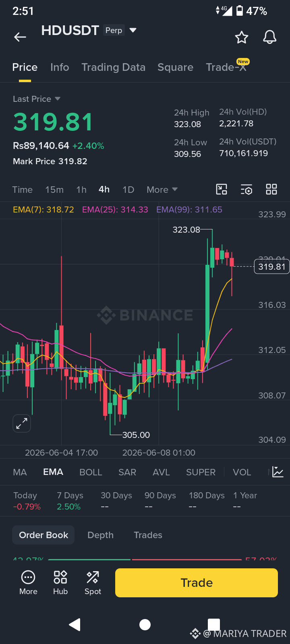Screen dimensions: 290x644
Task: Switch to the Order Book tab
Action: point(43,535)
